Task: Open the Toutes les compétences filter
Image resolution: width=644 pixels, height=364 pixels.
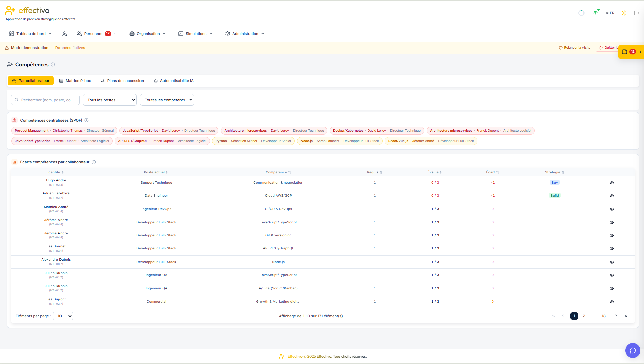Action: [167, 100]
